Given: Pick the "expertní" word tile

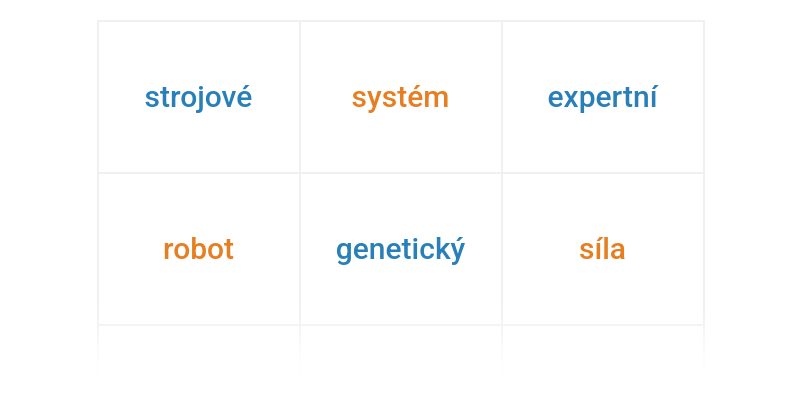Looking at the screenshot, I should 602,98.
